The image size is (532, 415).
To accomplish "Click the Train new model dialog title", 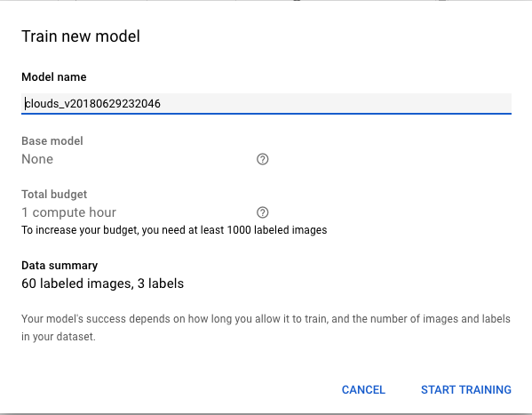I will coord(81,36).
